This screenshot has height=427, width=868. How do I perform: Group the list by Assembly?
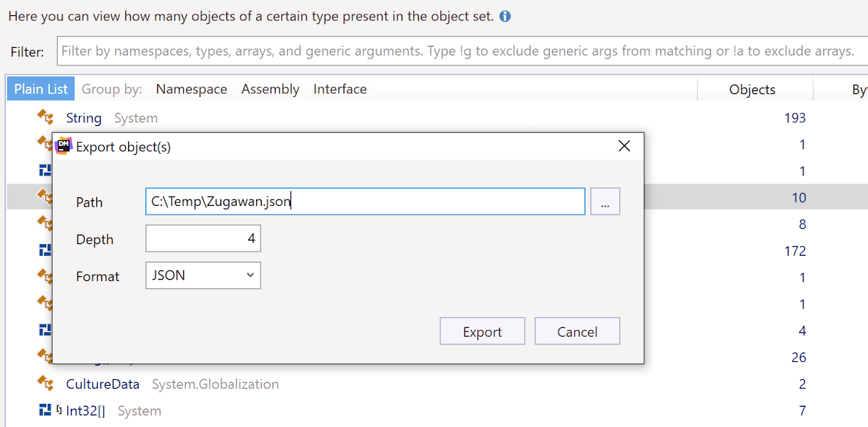click(270, 89)
